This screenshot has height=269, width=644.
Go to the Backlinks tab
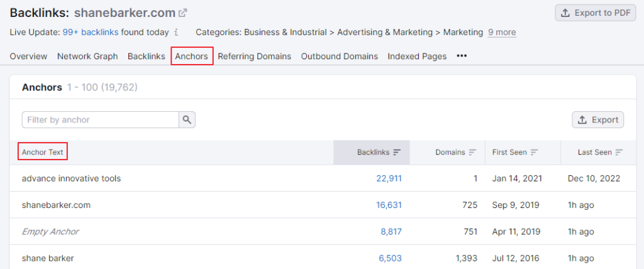[x=146, y=57]
